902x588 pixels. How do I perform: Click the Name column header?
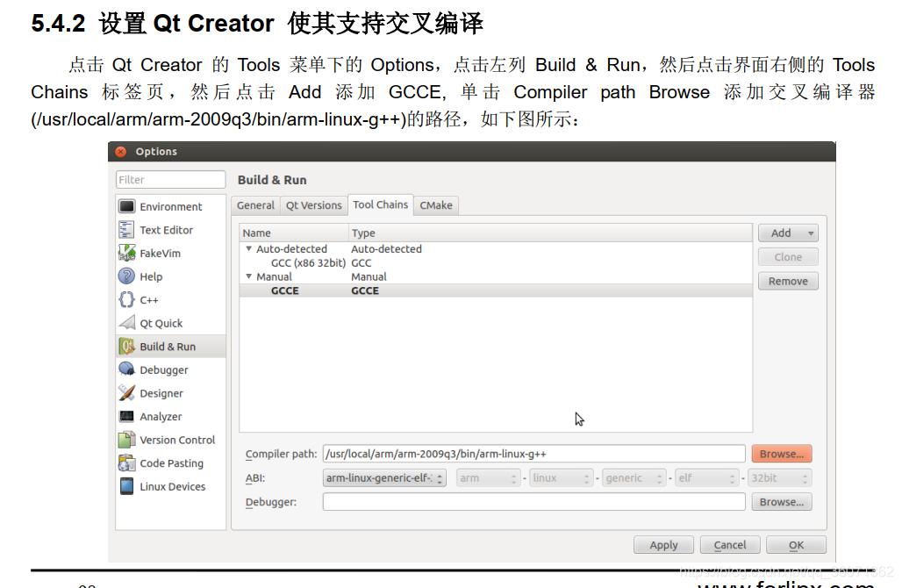(294, 233)
